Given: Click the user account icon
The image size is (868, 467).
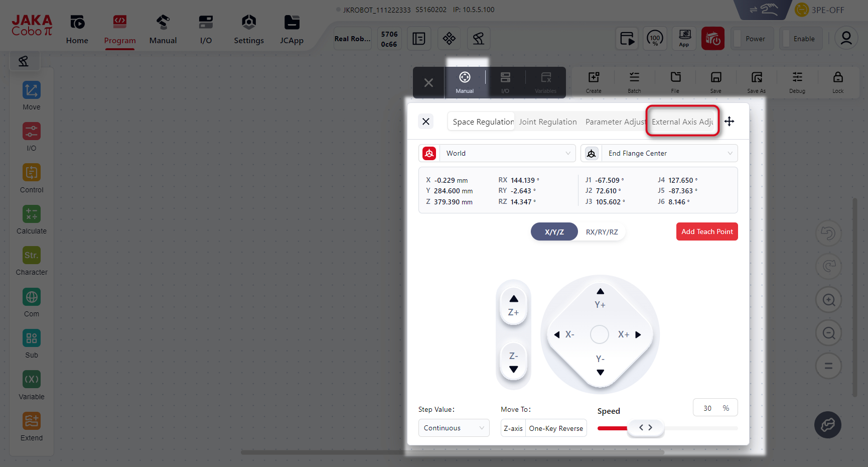Looking at the screenshot, I should 846,39.
